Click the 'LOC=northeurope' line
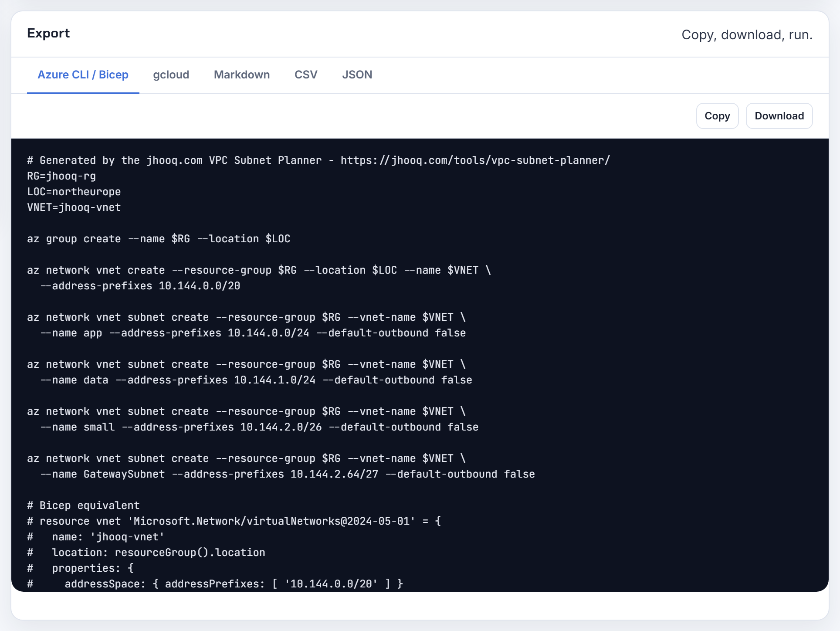The width and height of the screenshot is (840, 631). 74,192
